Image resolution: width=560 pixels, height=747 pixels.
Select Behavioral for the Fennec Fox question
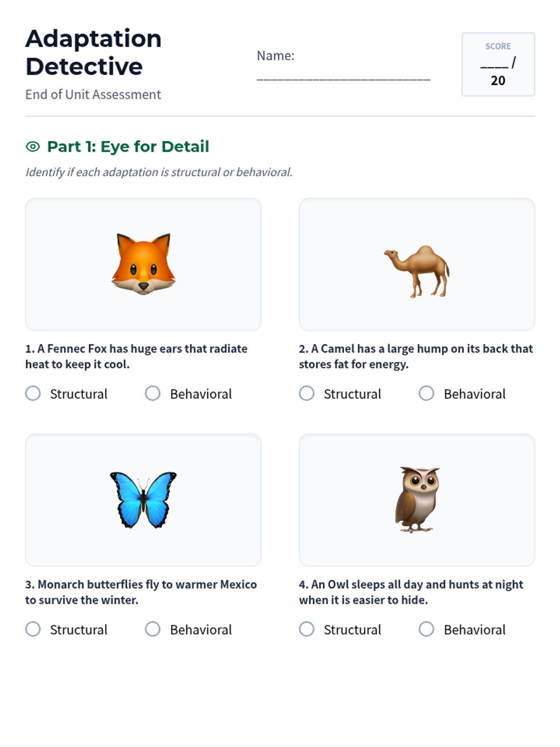coord(153,394)
